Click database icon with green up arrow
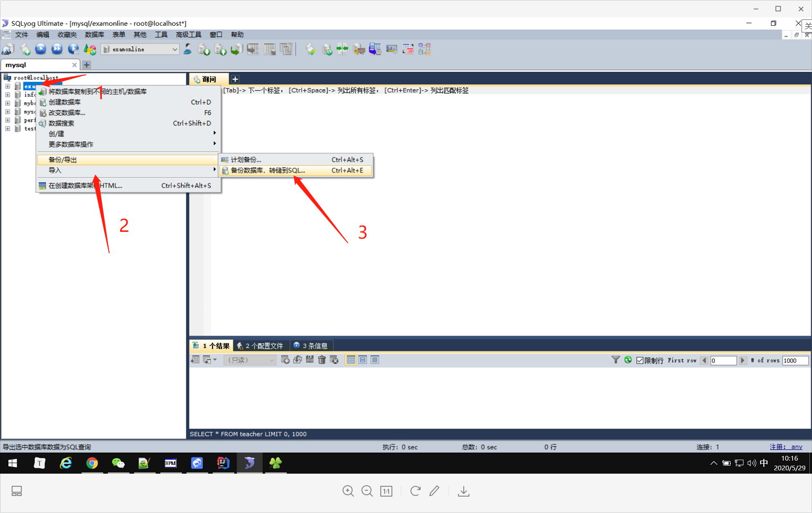The image size is (812, 513). click(x=220, y=49)
